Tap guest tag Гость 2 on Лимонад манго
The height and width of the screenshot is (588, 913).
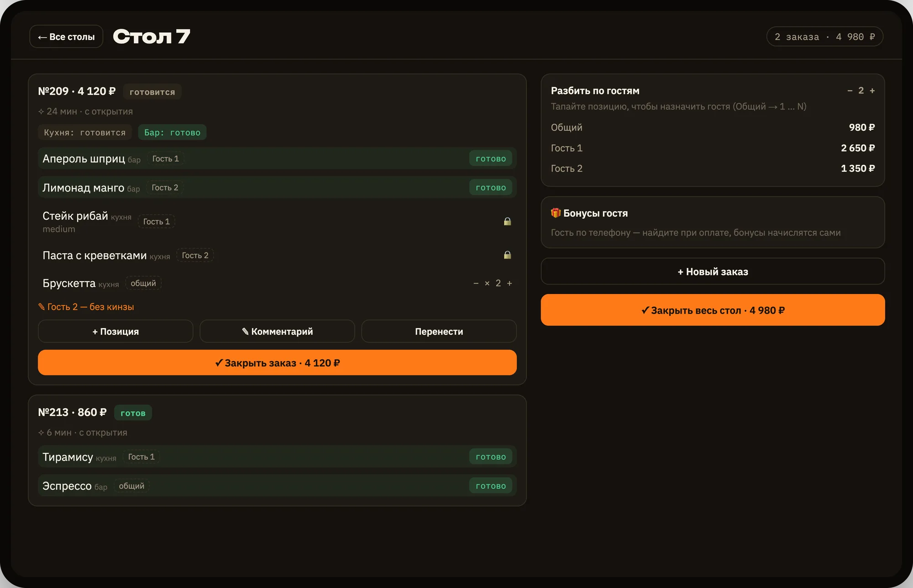pos(165,188)
